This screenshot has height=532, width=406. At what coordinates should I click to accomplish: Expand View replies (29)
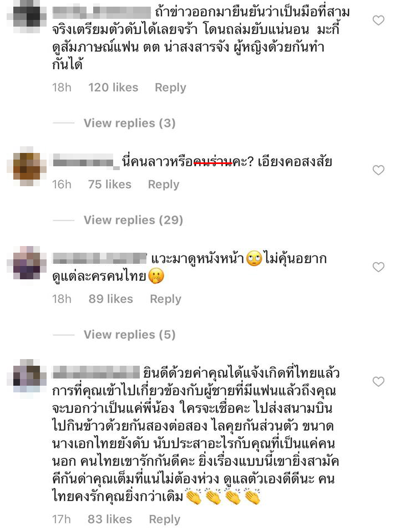click(x=134, y=220)
